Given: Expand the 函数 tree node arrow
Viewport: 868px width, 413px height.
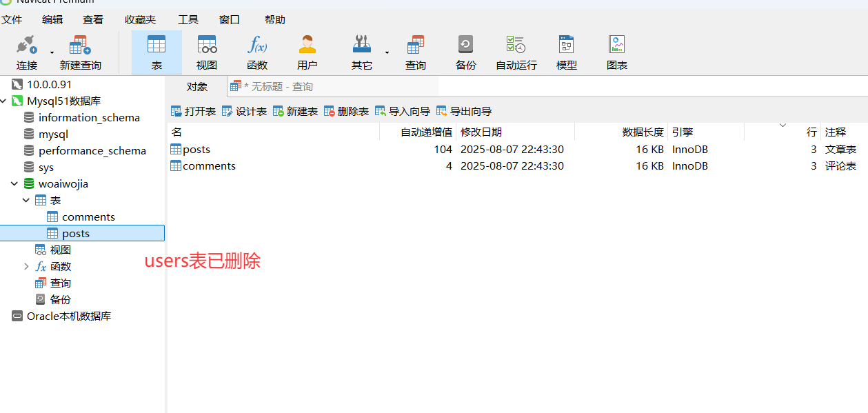Looking at the screenshot, I should tap(26, 267).
